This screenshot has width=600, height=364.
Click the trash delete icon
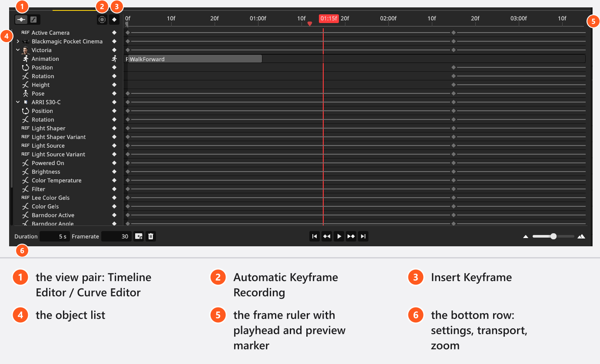[x=151, y=236]
